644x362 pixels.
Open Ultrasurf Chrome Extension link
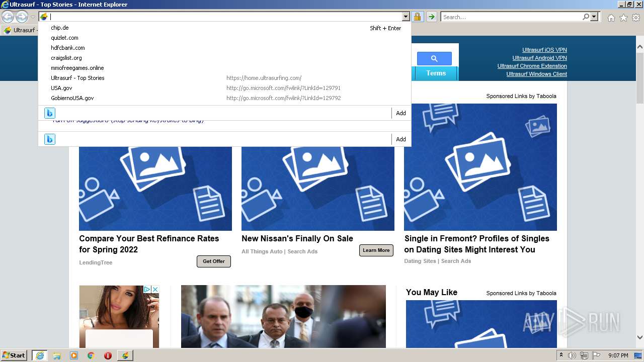click(532, 66)
